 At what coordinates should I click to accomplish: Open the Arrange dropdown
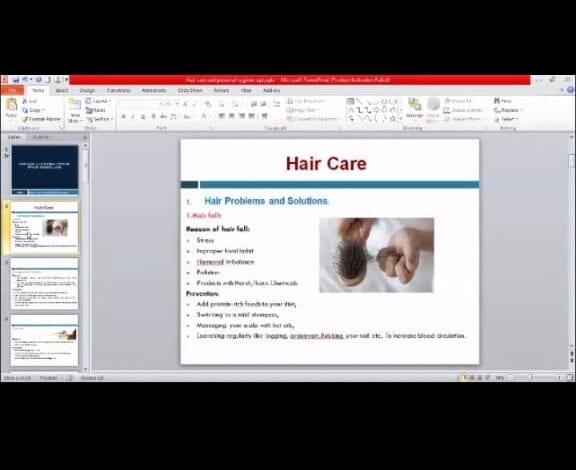(414, 109)
